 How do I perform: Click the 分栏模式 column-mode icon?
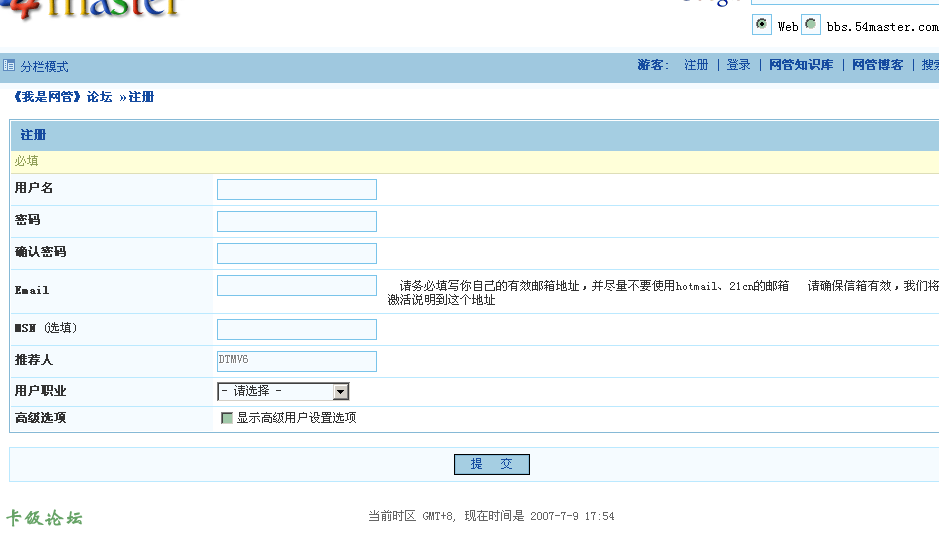click(x=8, y=65)
